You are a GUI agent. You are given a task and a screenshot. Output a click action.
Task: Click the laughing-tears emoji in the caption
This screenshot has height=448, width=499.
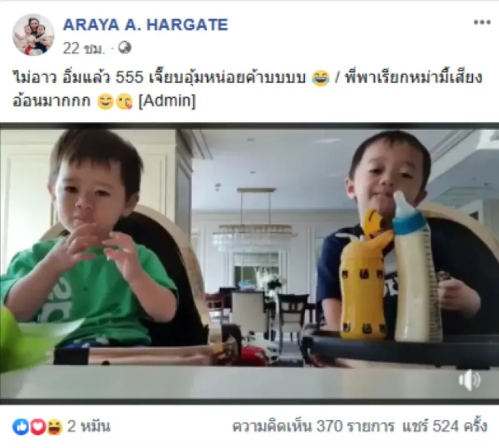pyautogui.click(x=320, y=79)
